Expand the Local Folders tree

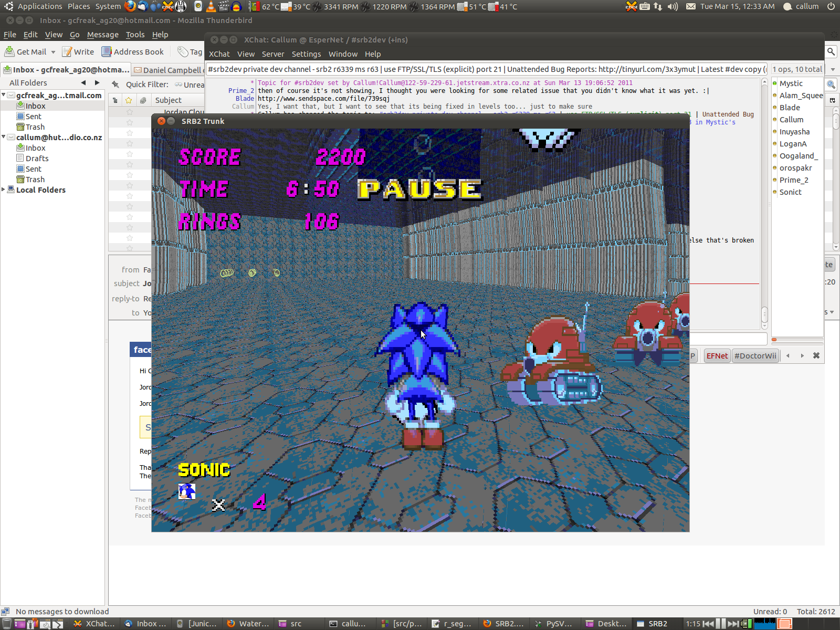(x=4, y=190)
